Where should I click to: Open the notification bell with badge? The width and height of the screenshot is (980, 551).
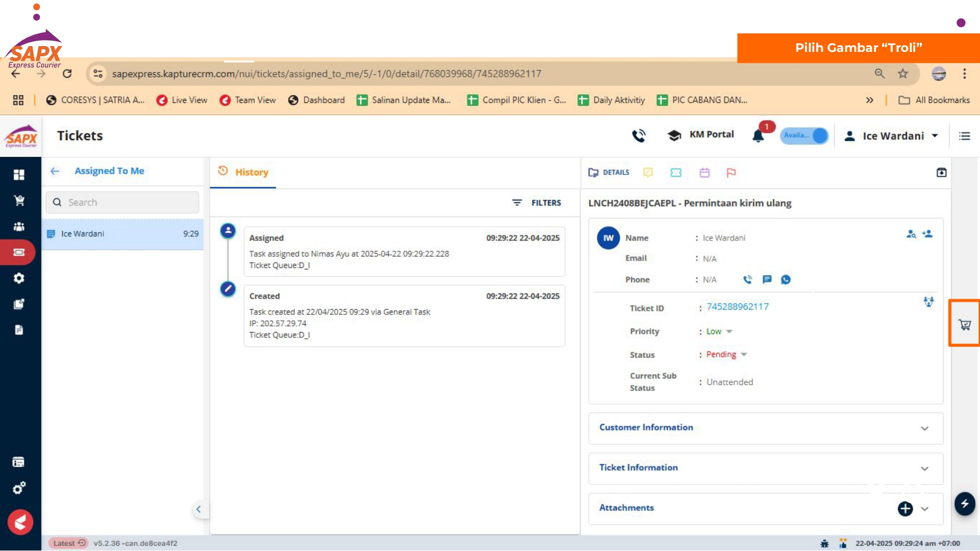pyautogui.click(x=759, y=135)
